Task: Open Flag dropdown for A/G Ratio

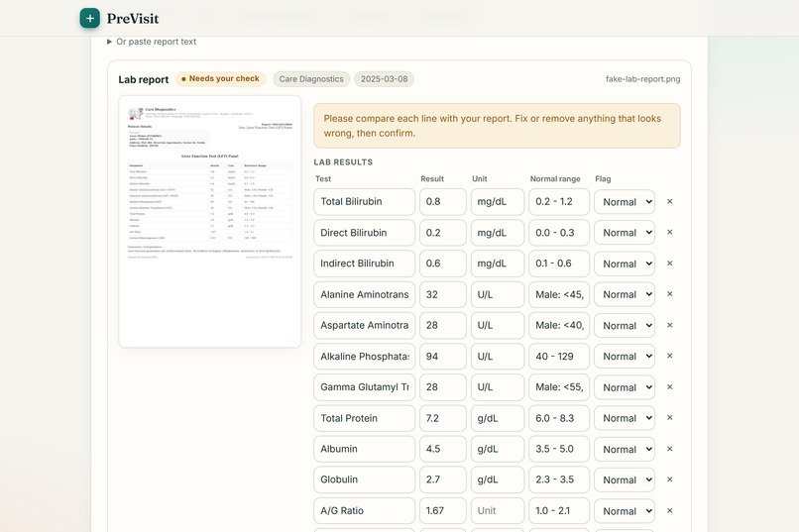Action: pos(625,510)
